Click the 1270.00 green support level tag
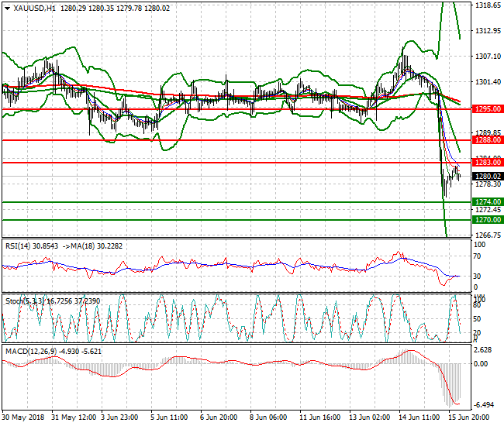 (x=488, y=220)
